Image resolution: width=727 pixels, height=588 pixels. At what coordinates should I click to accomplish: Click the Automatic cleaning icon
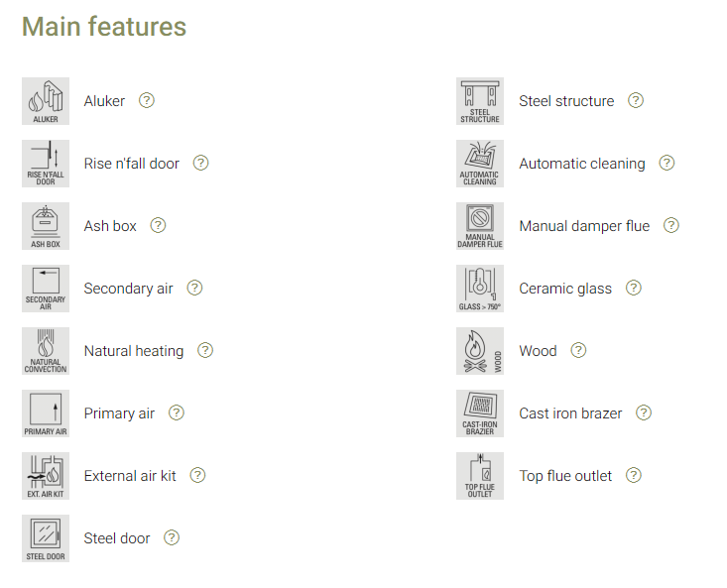(480, 164)
